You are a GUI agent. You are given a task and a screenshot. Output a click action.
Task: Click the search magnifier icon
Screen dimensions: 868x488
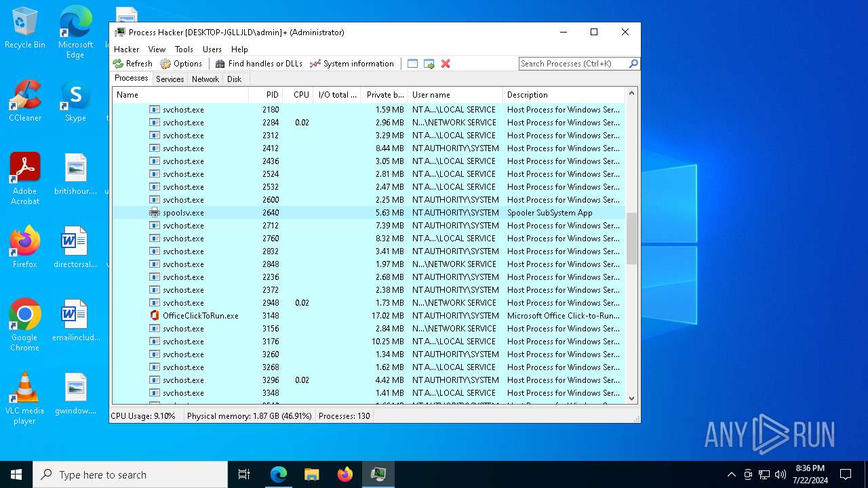[x=633, y=64]
